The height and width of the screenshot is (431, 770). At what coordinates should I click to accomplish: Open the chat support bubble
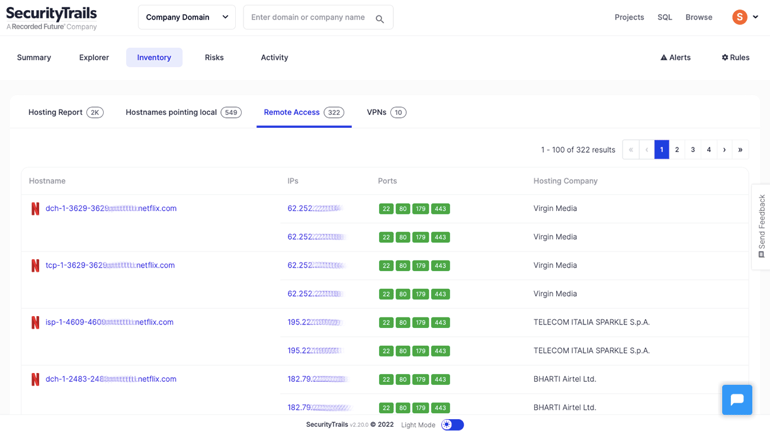(x=737, y=400)
